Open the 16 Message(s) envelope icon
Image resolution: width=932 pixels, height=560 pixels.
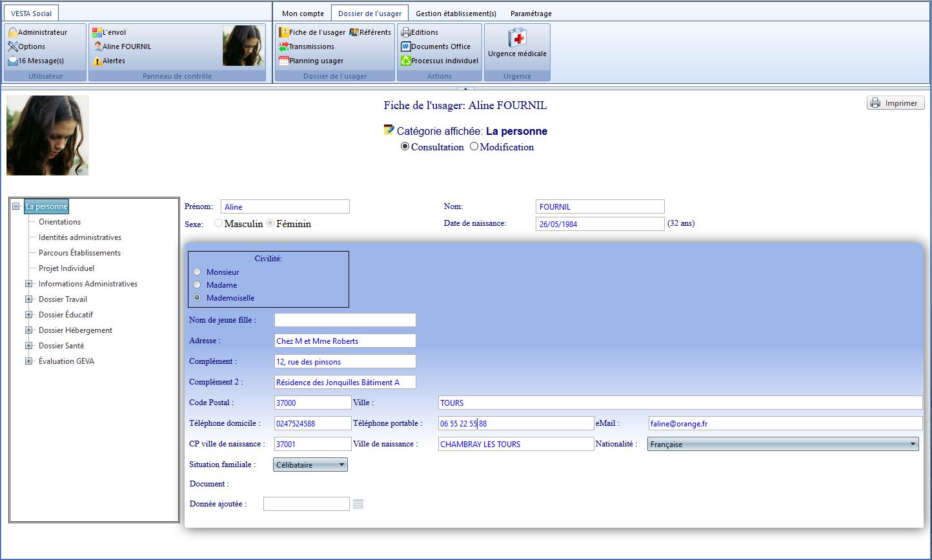point(13,61)
